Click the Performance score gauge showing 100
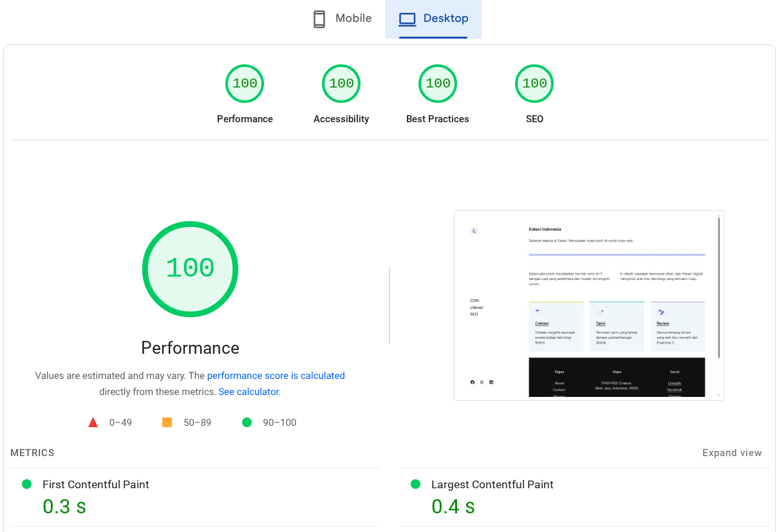779x532 pixels. point(245,84)
